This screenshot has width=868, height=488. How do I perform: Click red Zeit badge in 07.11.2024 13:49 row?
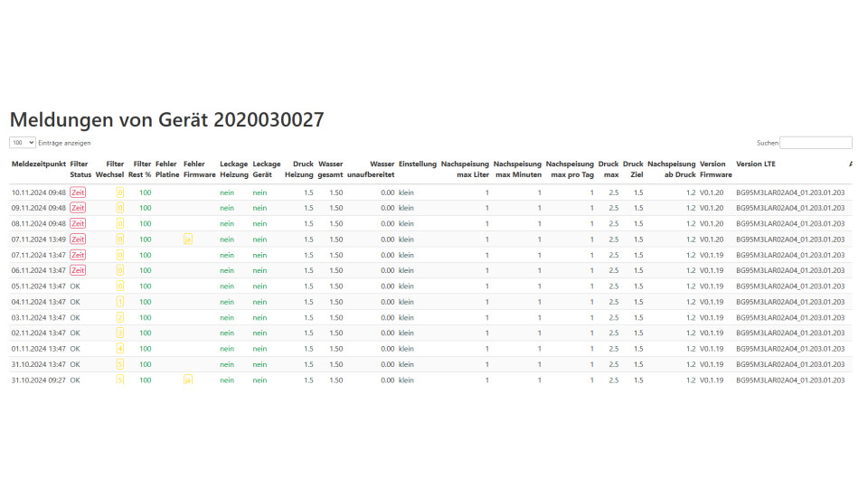pos(78,239)
